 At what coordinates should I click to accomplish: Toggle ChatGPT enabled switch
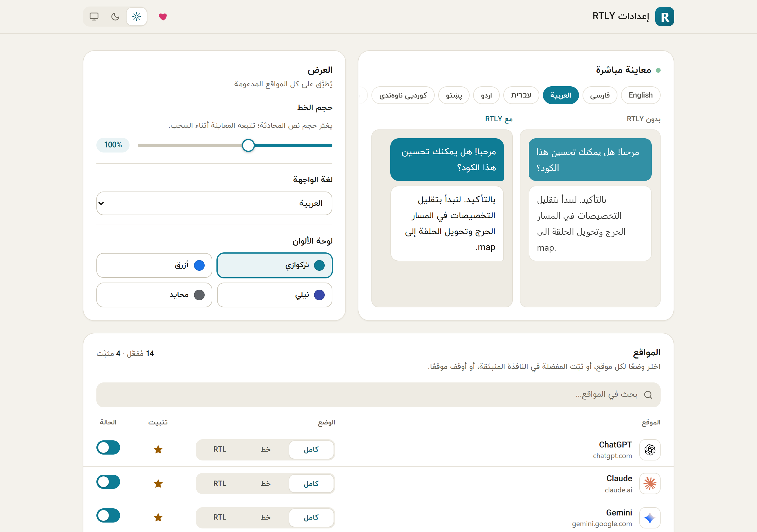point(108,447)
